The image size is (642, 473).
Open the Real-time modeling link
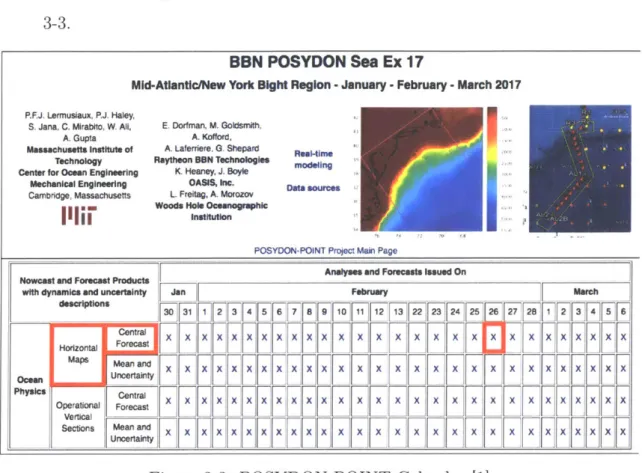(313, 159)
